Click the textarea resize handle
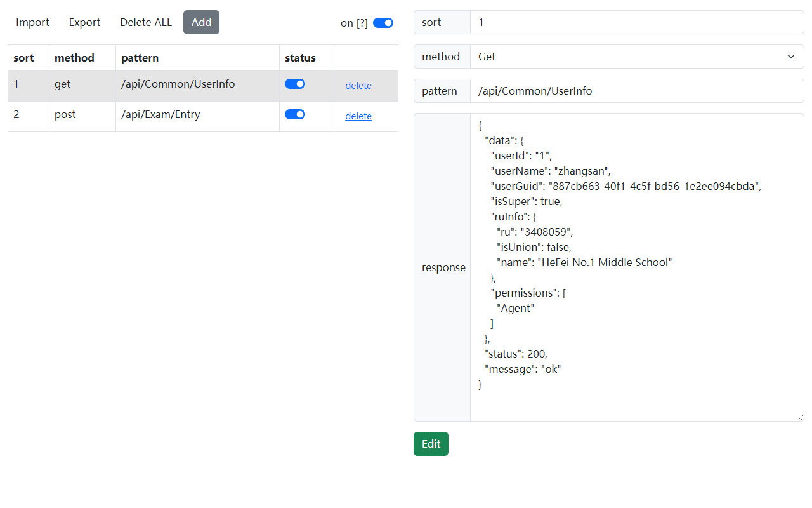 (800, 417)
